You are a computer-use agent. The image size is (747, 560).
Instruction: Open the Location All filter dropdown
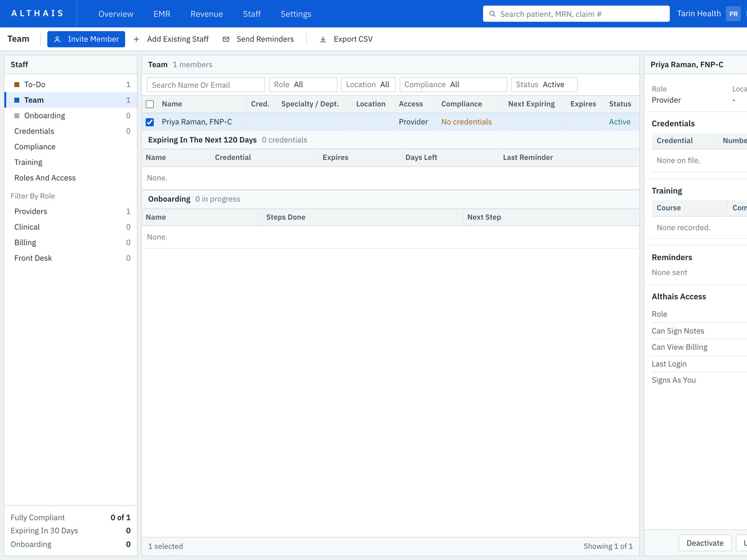point(368,84)
